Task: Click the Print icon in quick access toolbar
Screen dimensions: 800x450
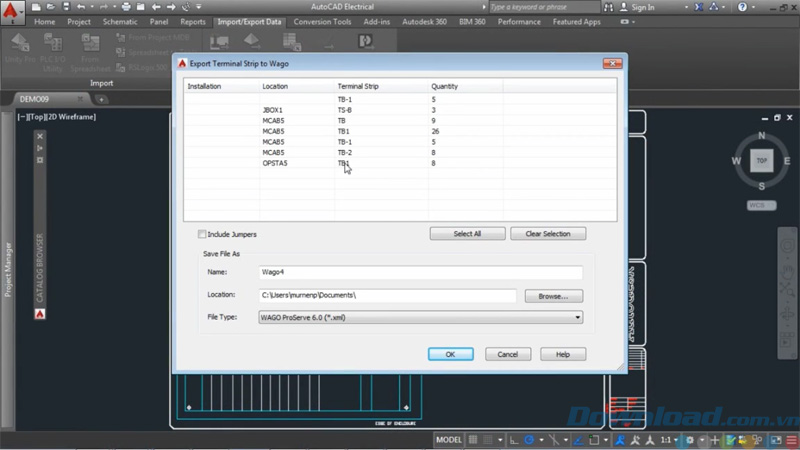Action: point(125,7)
